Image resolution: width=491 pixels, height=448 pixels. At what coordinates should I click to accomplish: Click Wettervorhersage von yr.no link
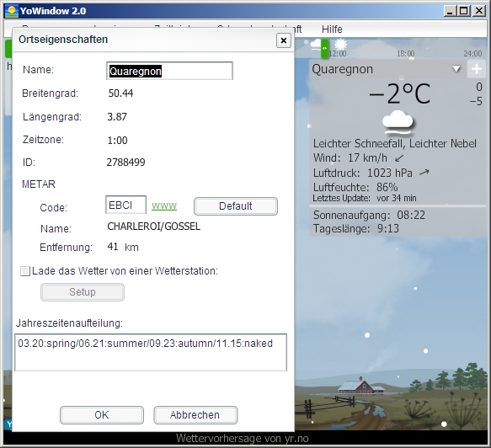[242, 439]
